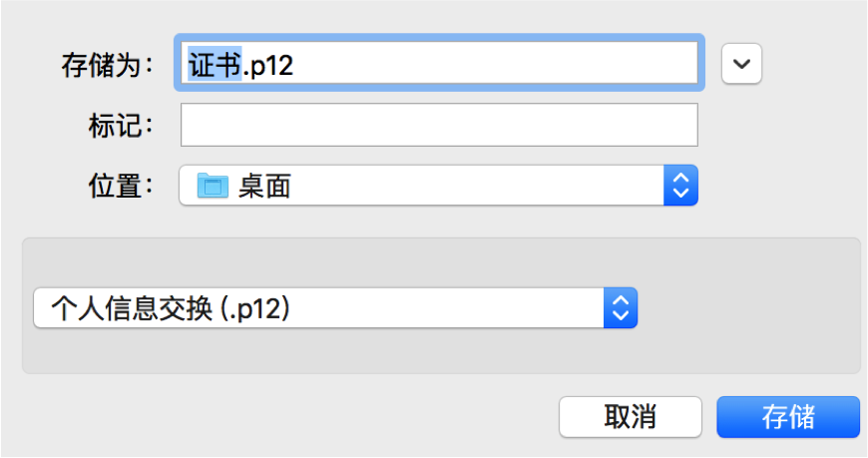This screenshot has width=868, height=458.
Task: Click the up arrow on the file format popup
Action: 621,301
